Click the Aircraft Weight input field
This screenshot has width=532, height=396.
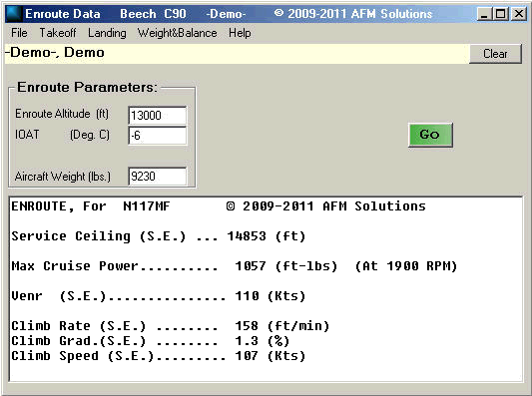pyautogui.click(x=158, y=177)
